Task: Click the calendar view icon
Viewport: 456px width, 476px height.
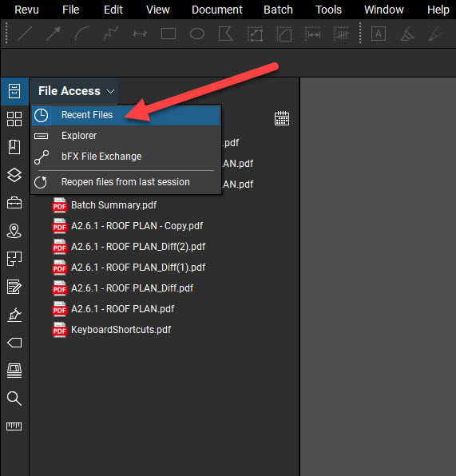Action: (x=282, y=118)
